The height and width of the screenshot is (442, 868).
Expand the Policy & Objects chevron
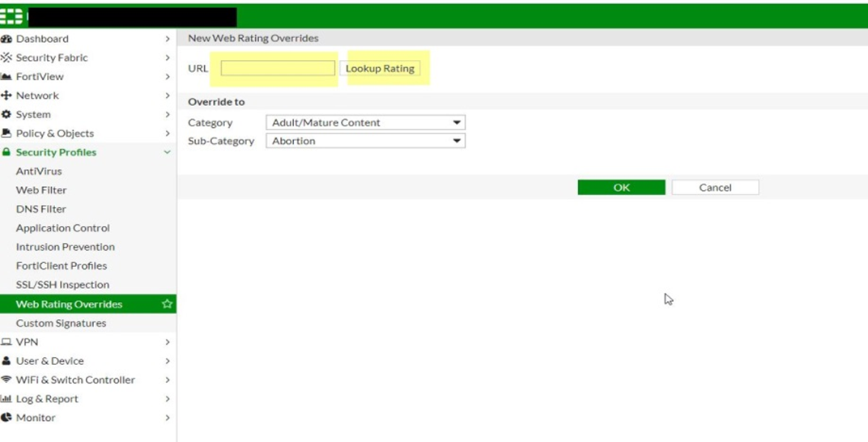click(167, 134)
